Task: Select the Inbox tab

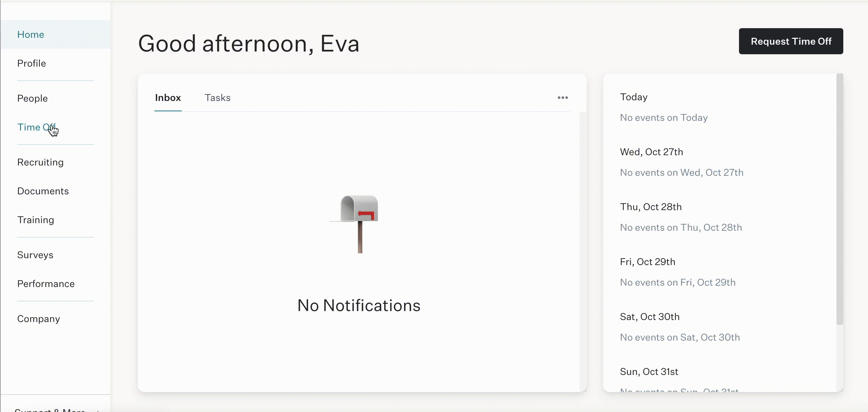Action: tap(168, 98)
